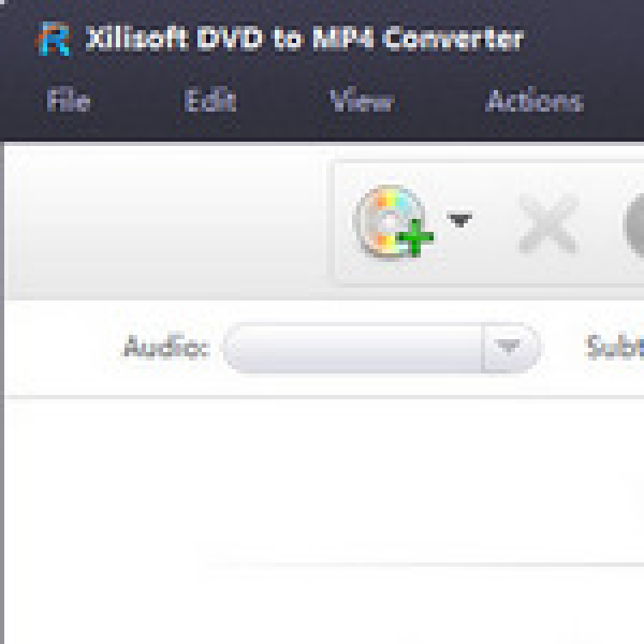Click the Xilisoft logo icon in title bar
Screen dimensions: 644x644
pyautogui.click(x=54, y=39)
